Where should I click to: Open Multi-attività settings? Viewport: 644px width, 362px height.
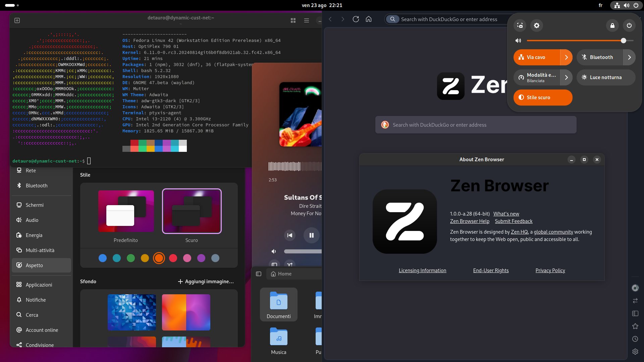point(41,250)
